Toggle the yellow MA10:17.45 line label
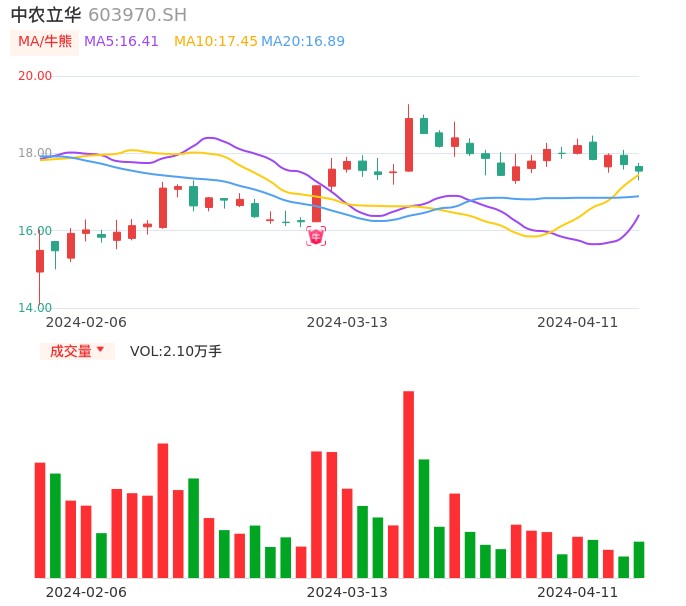 (216, 42)
